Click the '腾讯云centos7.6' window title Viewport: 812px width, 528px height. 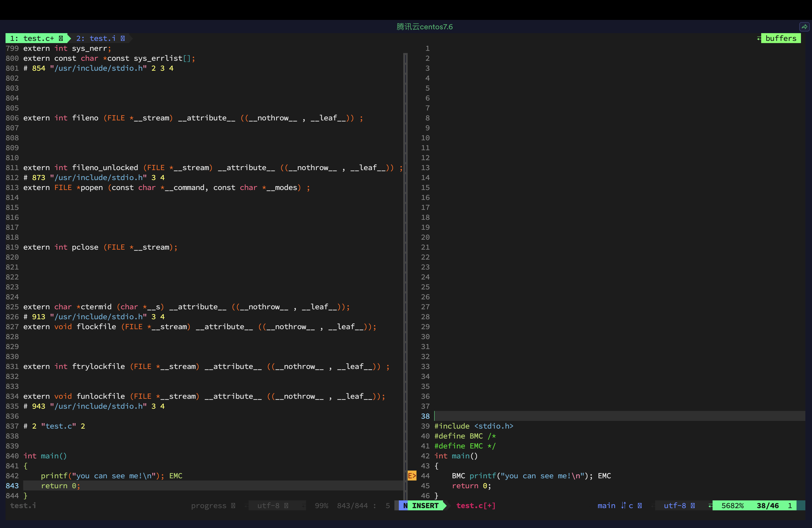(x=425, y=27)
